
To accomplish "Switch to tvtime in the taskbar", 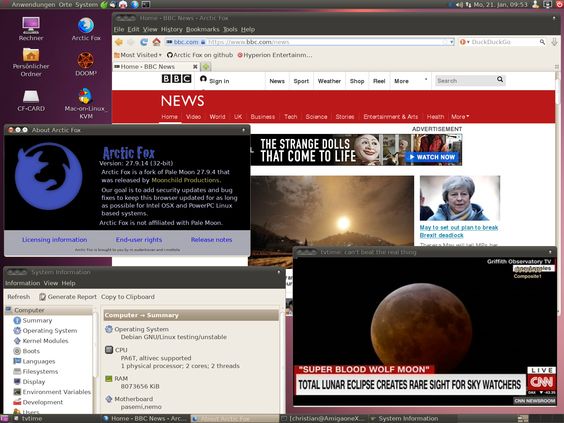I will (x=32, y=419).
